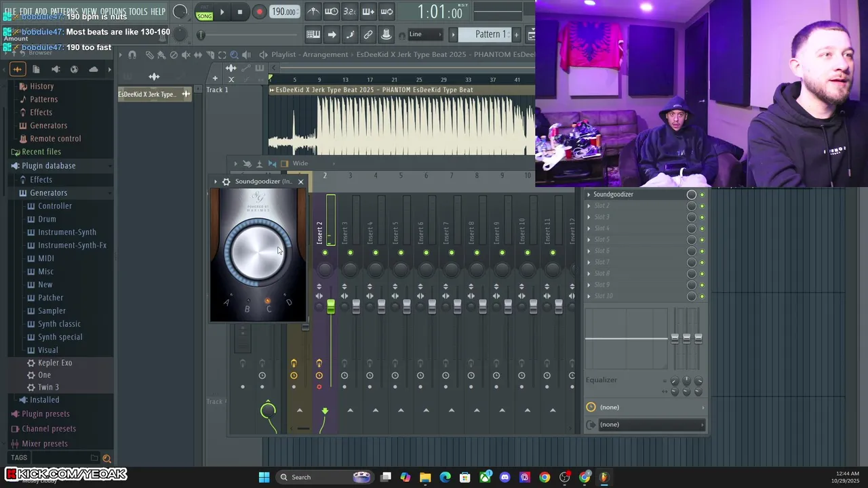
Task: Click the browser globe tab icon
Action: coord(75,69)
